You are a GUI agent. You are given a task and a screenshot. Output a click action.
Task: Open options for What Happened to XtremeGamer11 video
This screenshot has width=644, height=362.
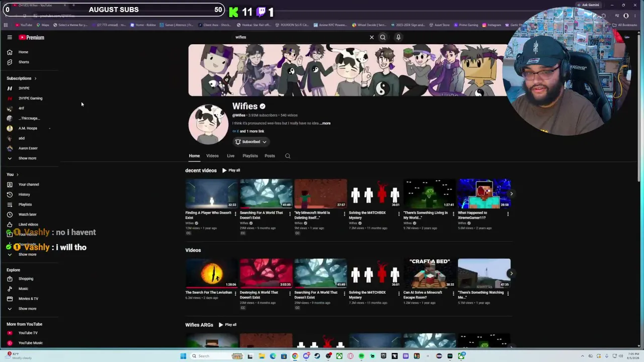(x=508, y=214)
